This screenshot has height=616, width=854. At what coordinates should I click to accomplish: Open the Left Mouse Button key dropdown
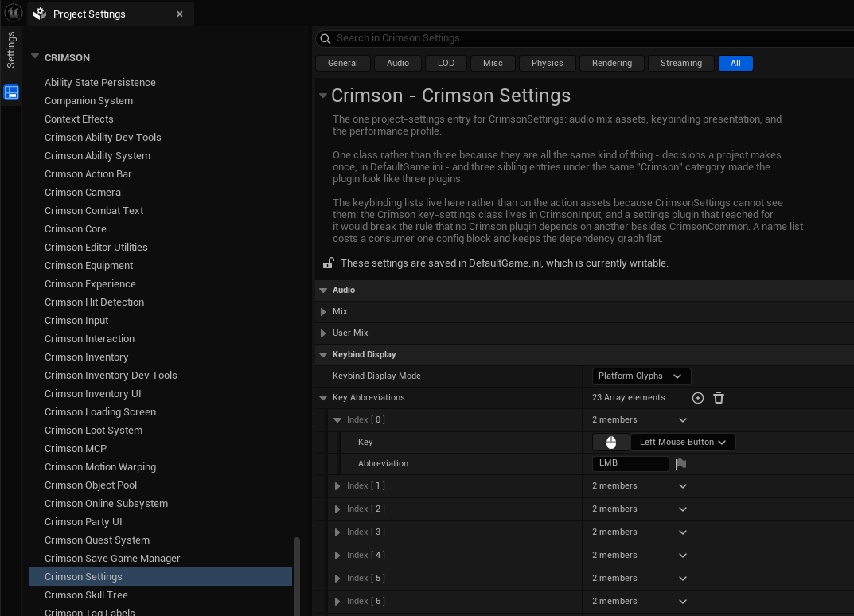(683, 443)
